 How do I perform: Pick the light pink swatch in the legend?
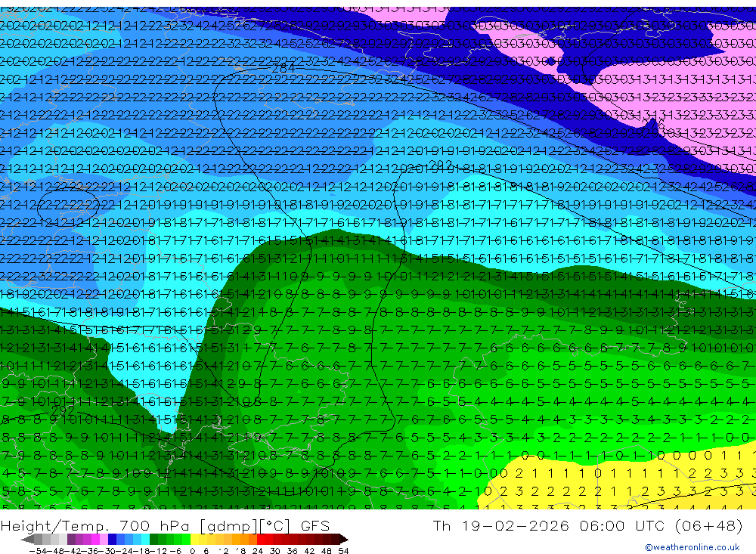coord(104,540)
